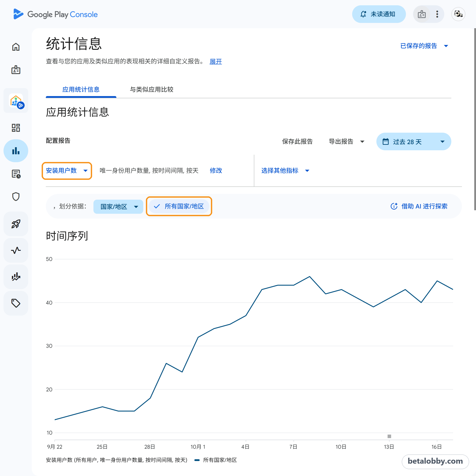The width and height of the screenshot is (476, 476).
Task: Click the Google Play Console logo
Action: pyautogui.click(x=56, y=14)
